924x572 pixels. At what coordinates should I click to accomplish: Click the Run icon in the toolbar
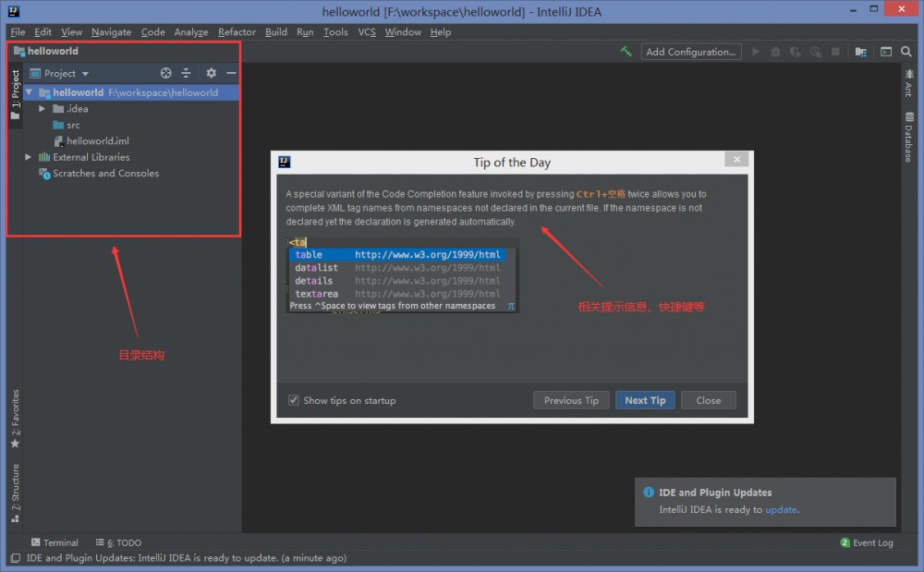coord(756,52)
